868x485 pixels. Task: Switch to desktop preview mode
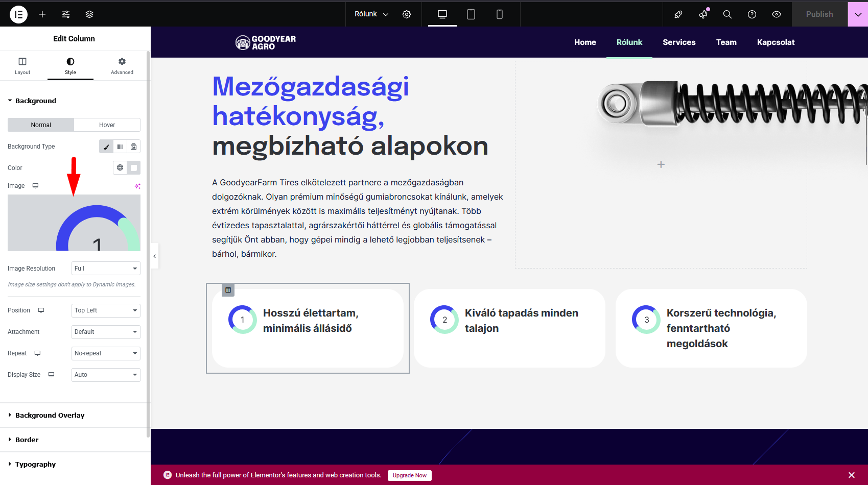pos(442,14)
